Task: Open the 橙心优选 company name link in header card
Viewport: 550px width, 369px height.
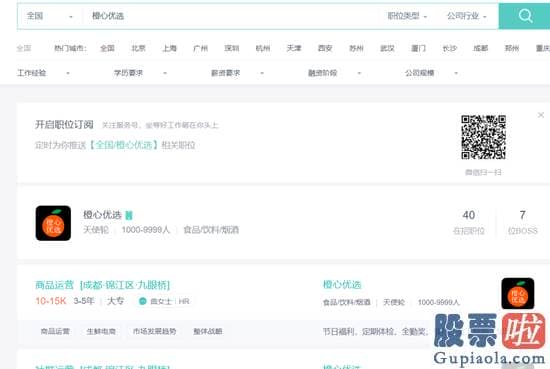Action: pos(102,215)
